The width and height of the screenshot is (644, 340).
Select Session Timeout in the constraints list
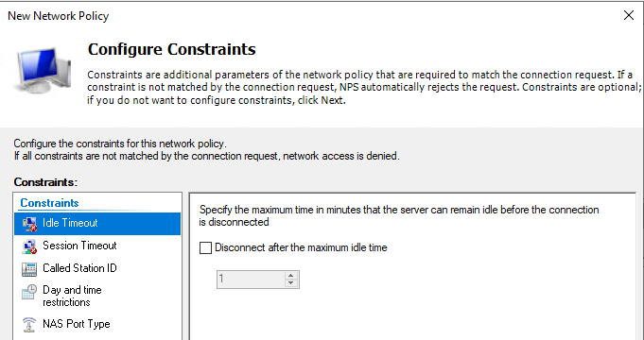coord(97,246)
